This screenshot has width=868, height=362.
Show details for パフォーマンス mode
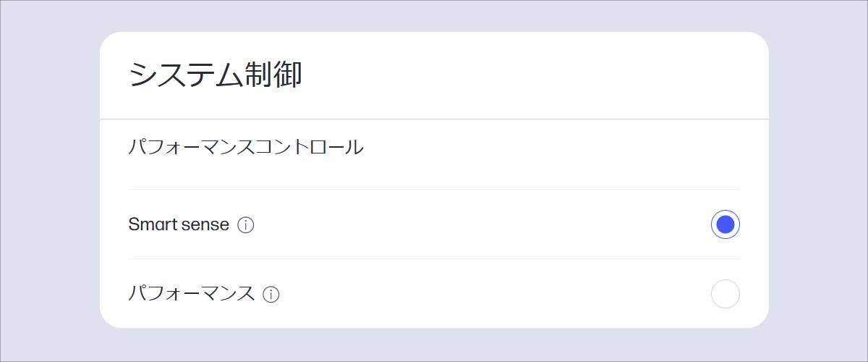(x=271, y=295)
